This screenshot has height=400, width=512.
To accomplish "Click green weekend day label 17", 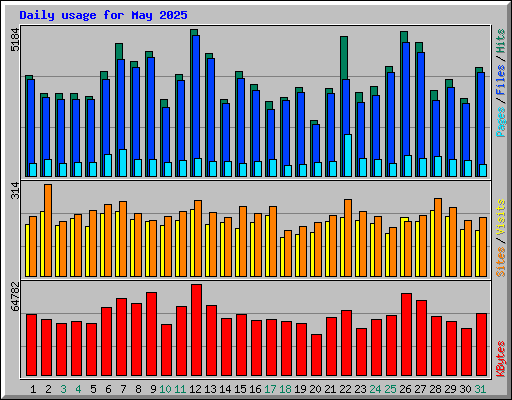I will (x=270, y=389).
